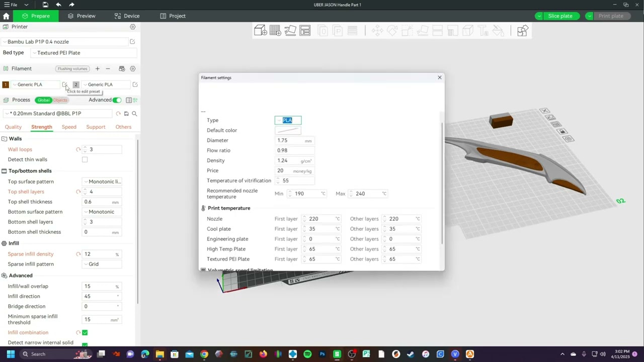The width and height of the screenshot is (644, 362).
Task: Edit preset for filament 2
Action: click(x=135, y=84)
